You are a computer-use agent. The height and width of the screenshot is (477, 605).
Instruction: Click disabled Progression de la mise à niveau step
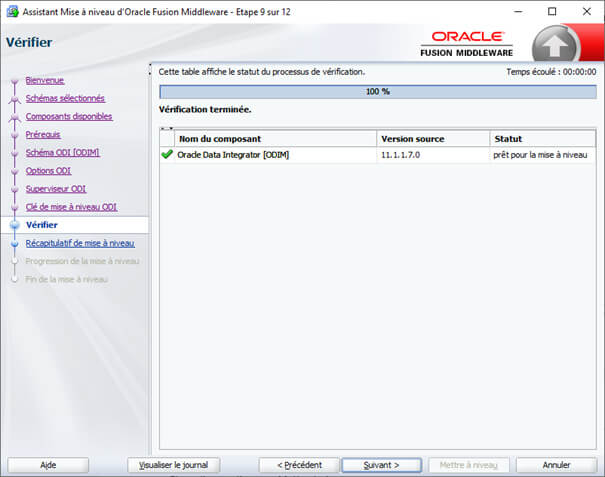[82, 261]
